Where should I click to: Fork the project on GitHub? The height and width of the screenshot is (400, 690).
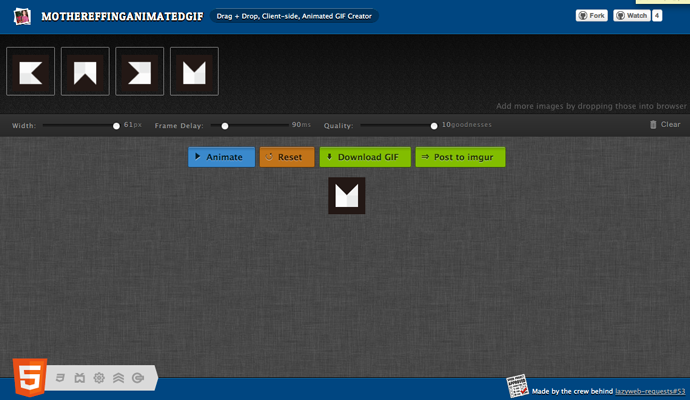point(591,16)
